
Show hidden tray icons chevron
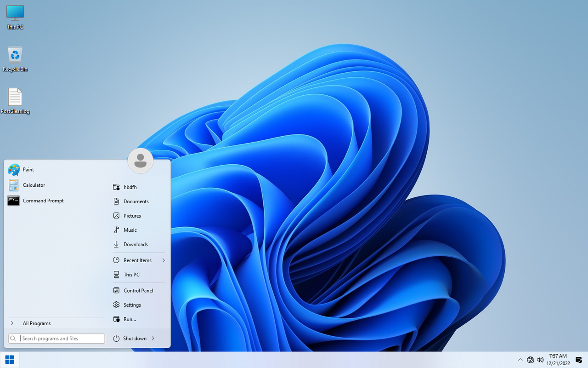click(520, 360)
